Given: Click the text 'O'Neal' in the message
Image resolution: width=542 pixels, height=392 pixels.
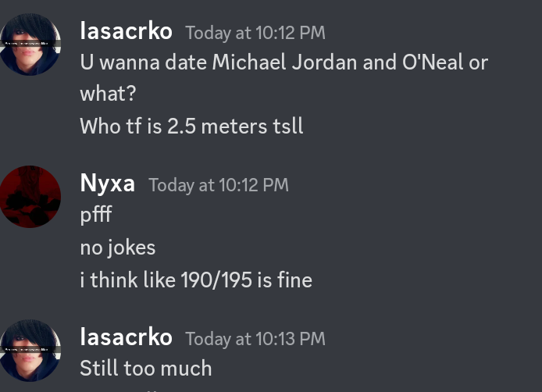Looking at the screenshot, I should point(433,62).
